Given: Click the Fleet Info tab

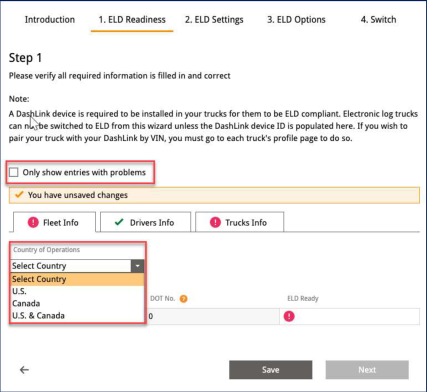Looking at the screenshot, I should [x=54, y=222].
